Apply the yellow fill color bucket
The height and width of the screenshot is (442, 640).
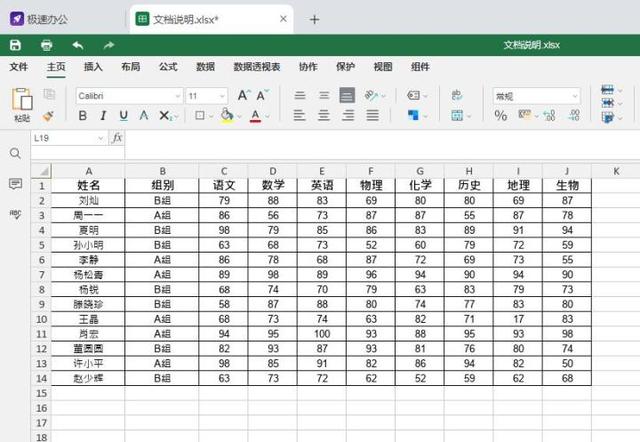pos(227,115)
